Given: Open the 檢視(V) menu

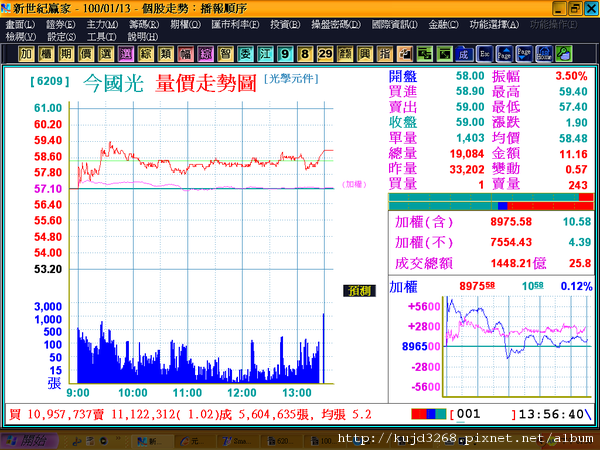Looking at the screenshot, I should pos(21,37).
